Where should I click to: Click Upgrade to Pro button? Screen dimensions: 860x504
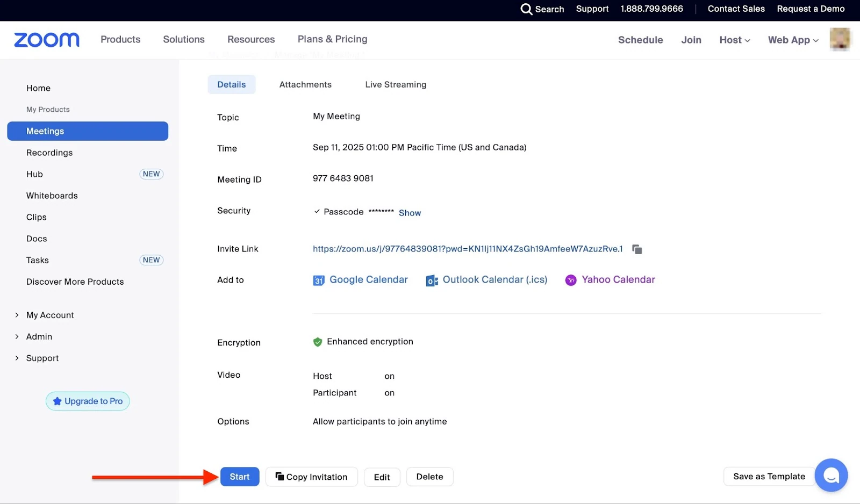click(88, 401)
